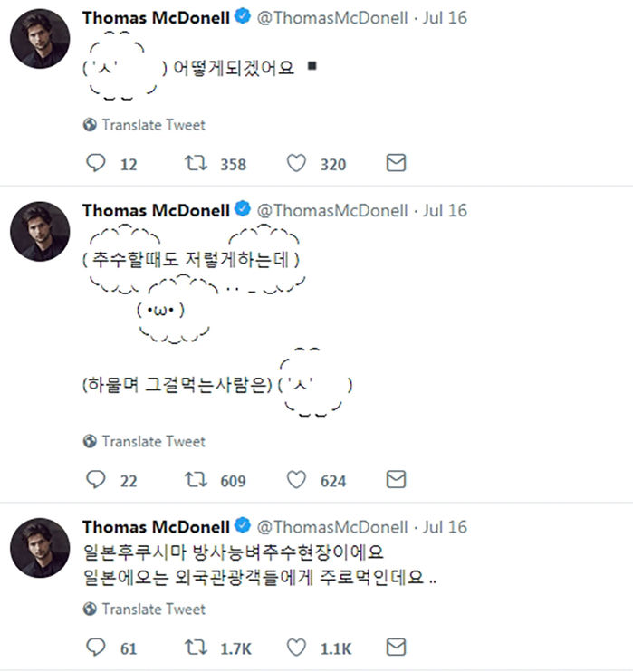Viewport: 633px width, 672px height.
Task: Reply to the tweet with 22 replies
Action: coord(95,480)
